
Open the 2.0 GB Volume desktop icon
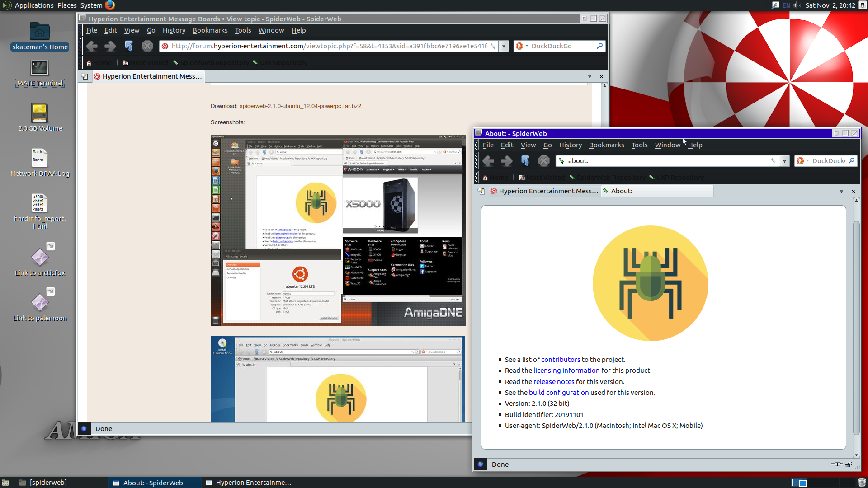pyautogui.click(x=40, y=117)
